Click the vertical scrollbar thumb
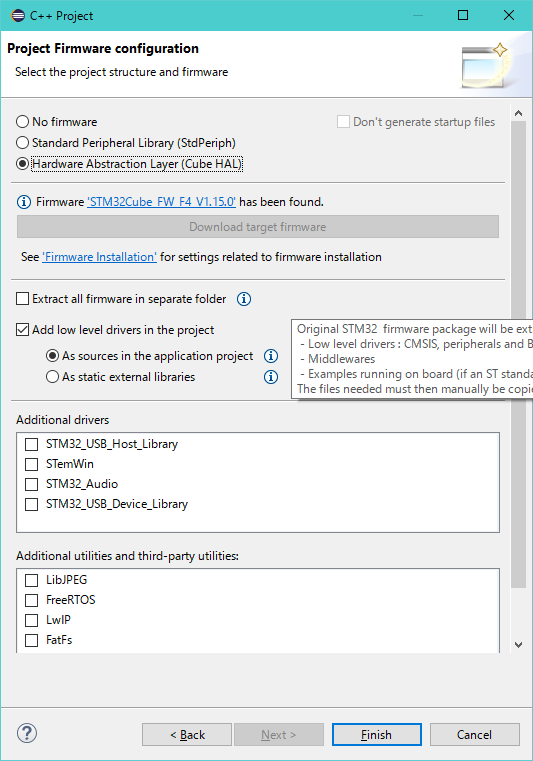This screenshot has height=761, width=533. (518, 354)
